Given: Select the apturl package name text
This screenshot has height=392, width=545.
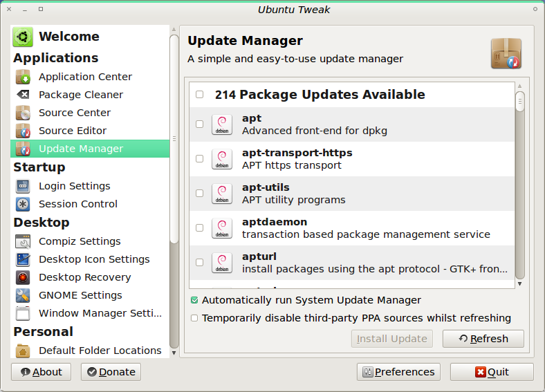Looking at the screenshot, I should click(x=259, y=256).
